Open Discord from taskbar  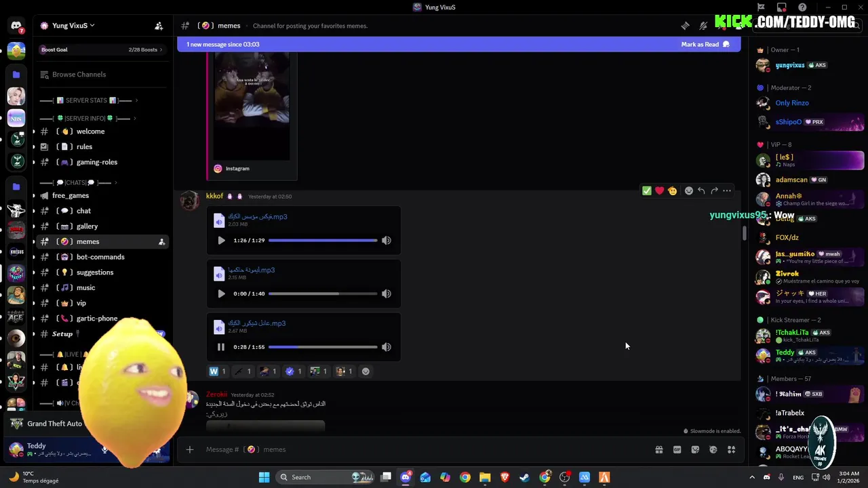406,477
